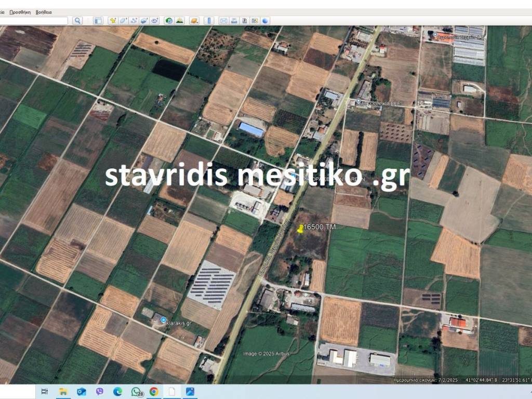Click the klarakis.gr map marker
Screen dimensions: 532x399
(164, 320)
